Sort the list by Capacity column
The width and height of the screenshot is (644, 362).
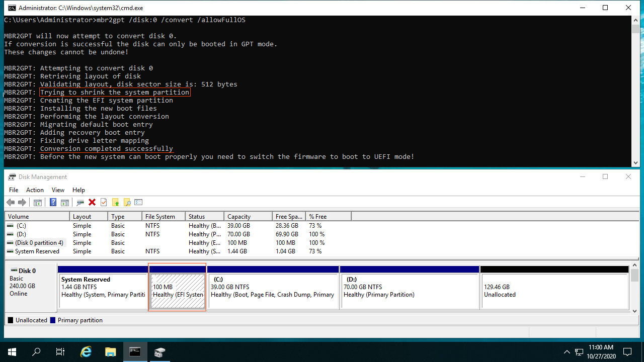tap(239, 217)
